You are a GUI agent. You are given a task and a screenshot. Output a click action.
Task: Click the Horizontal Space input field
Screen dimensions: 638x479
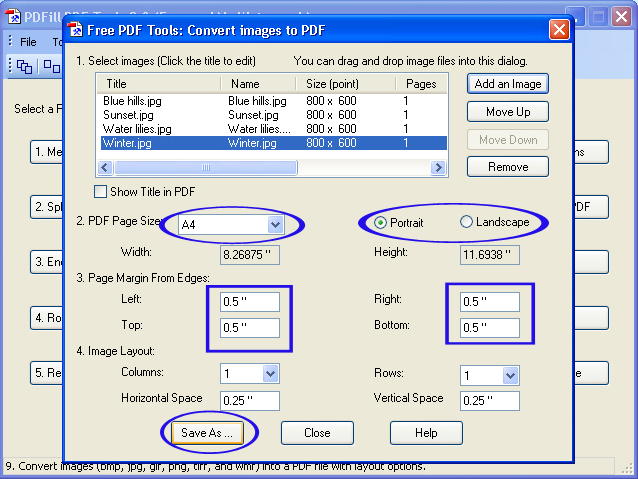(250, 401)
